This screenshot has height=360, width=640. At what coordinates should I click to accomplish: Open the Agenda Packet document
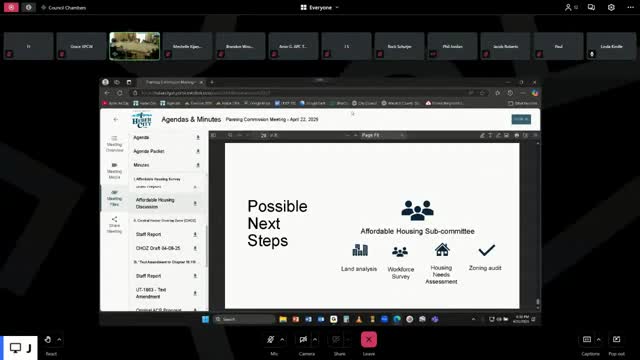(x=149, y=151)
